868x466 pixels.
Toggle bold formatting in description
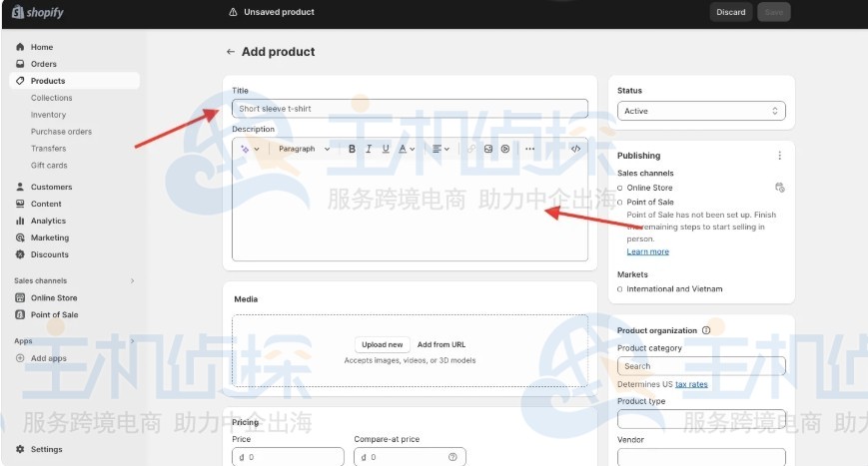(352, 149)
